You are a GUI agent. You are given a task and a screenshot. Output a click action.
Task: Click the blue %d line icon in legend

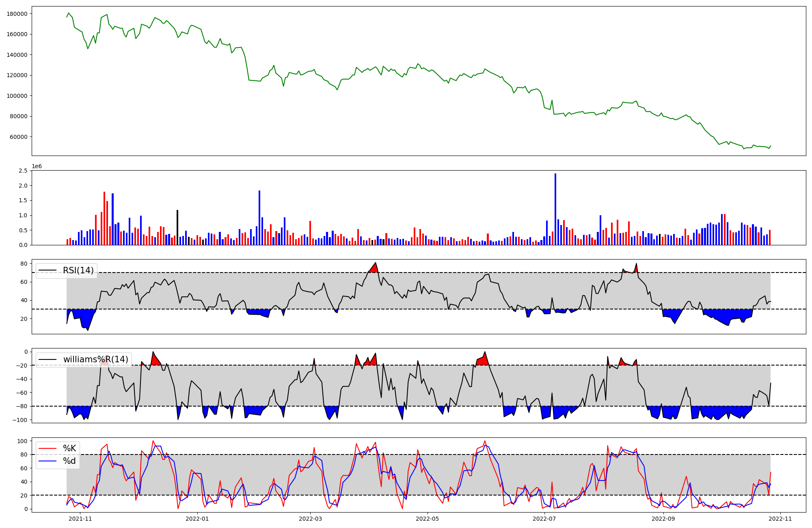47,461
